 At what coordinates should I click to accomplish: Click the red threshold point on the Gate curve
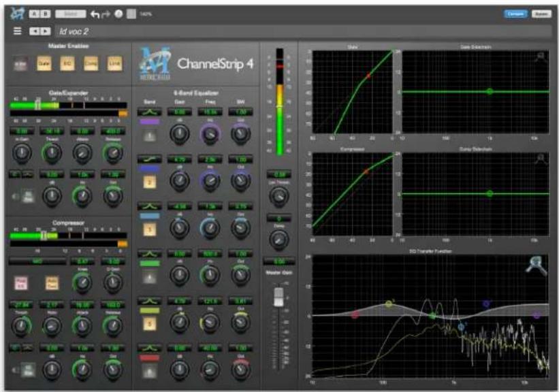tap(368, 76)
